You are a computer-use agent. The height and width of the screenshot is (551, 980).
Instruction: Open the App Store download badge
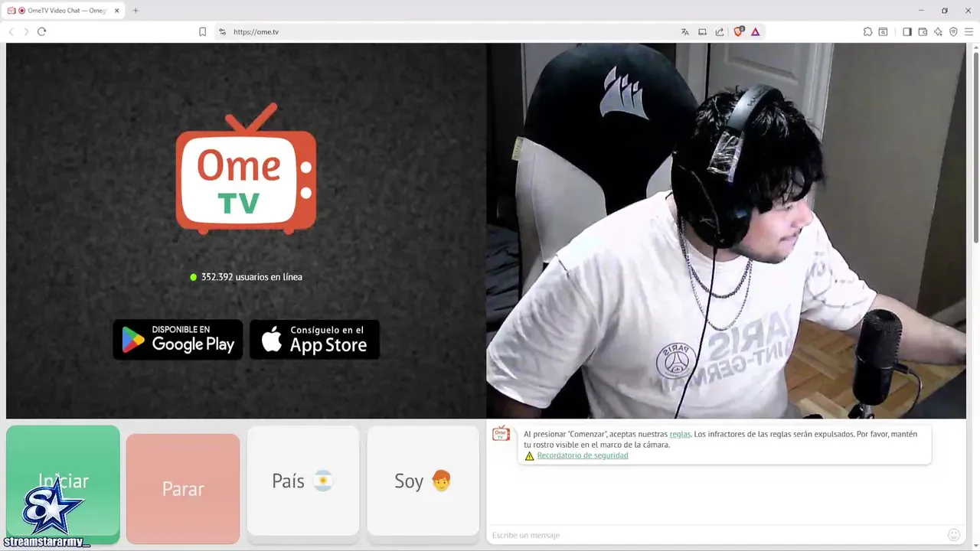pos(315,340)
